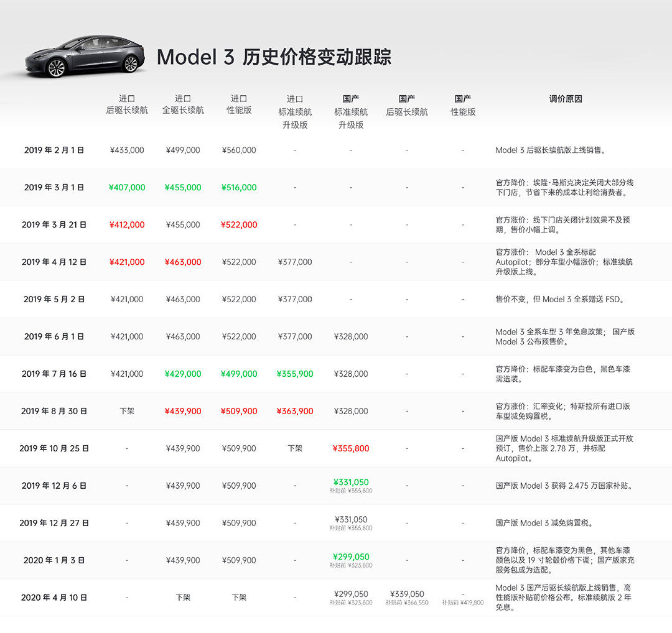Image resolution: width=672 pixels, height=633 pixels.
Task: Select the ¥339,050 国产后驱长续航 price
Action: point(407,594)
